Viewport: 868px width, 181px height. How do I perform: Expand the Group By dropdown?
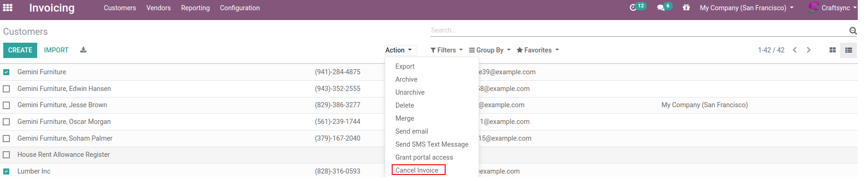490,50
